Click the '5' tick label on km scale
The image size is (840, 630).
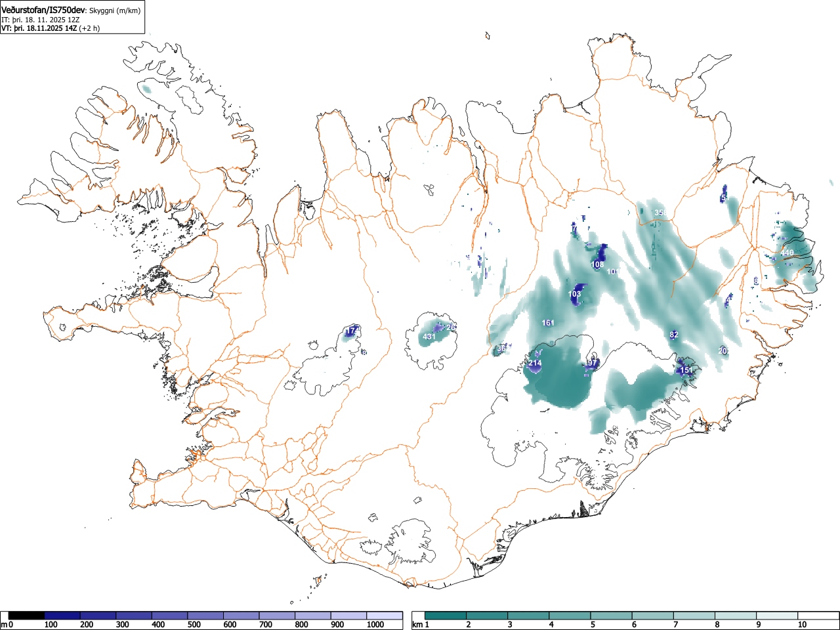[592, 625]
